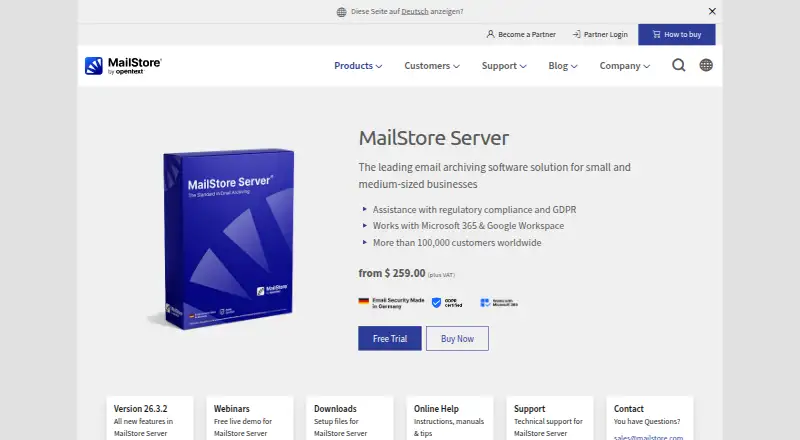Open the Contact card

650,419
